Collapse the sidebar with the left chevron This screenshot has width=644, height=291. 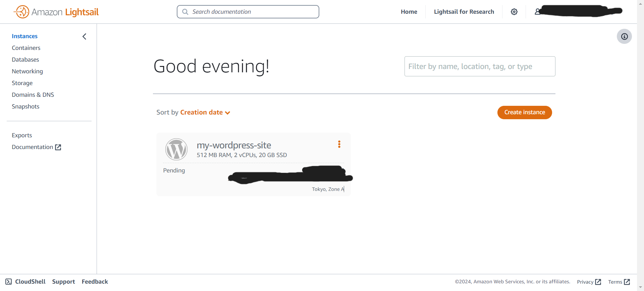[x=85, y=37]
